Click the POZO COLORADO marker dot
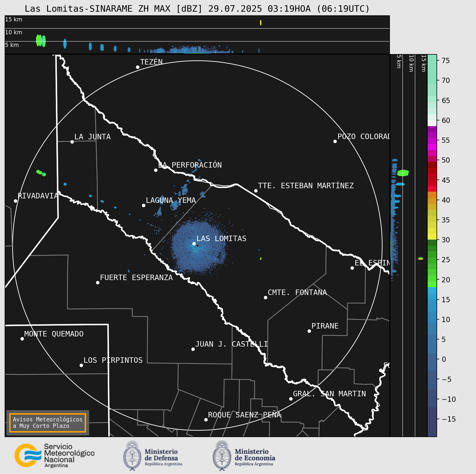The width and height of the screenshot is (476, 474). click(335, 141)
